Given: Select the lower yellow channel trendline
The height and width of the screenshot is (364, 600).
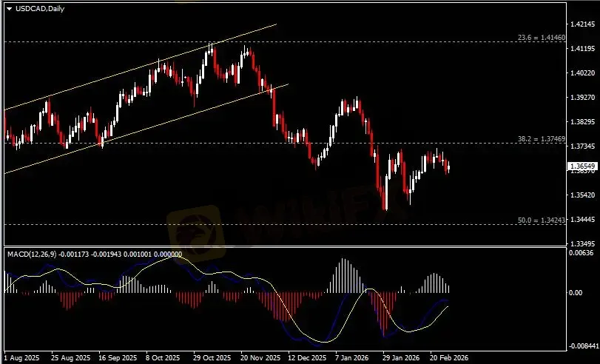Looking at the screenshot, I should pyautogui.click(x=146, y=129).
